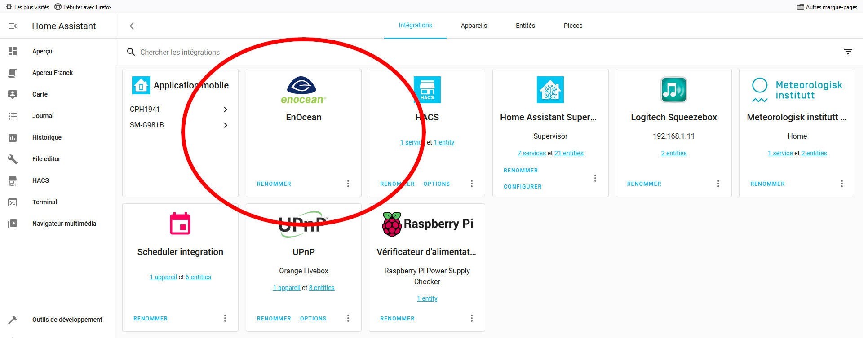The width and height of the screenshot is (868, 338).
Task: Open the 21 entities link on Supervisor
Action: click(x=569, y=153)
